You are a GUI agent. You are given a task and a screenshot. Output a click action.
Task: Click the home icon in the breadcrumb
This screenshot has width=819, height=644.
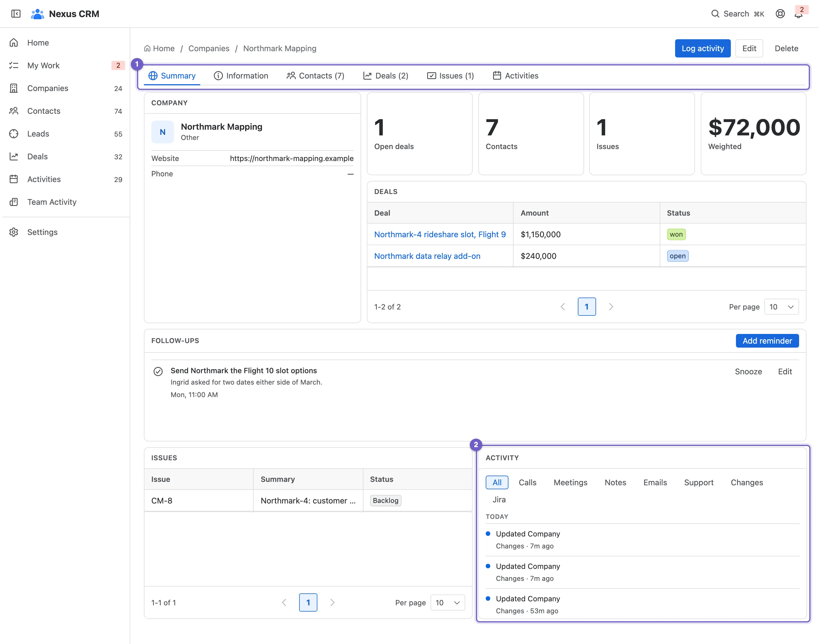coord(147,49)
